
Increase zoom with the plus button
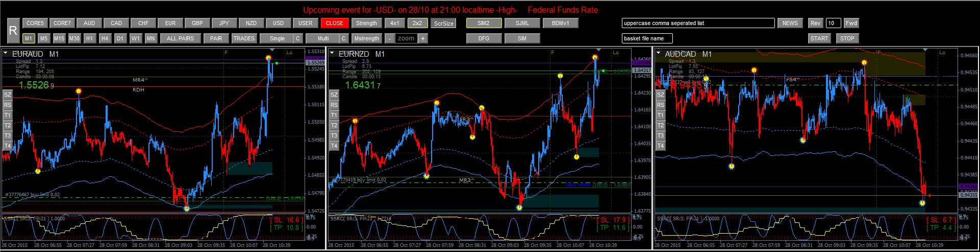(423, 38)
